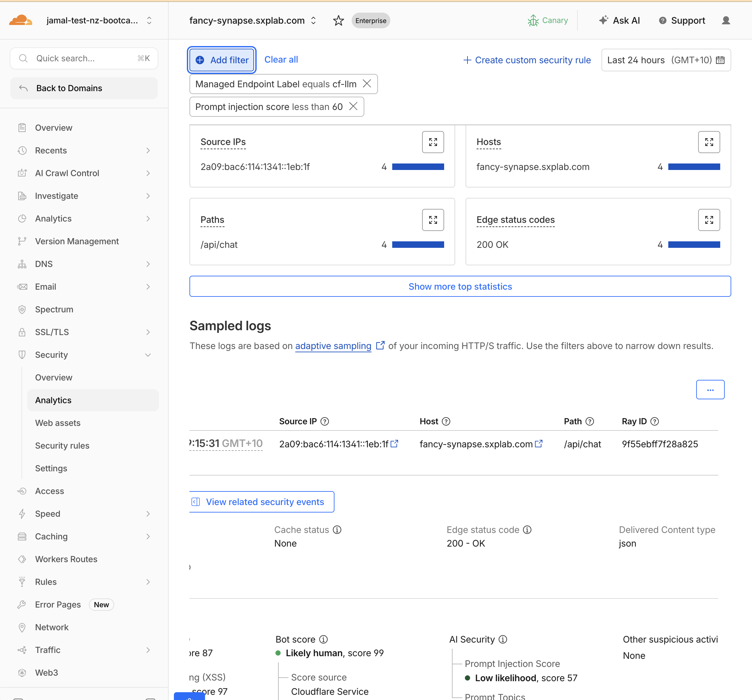Remove the Prompt injection score filter

[x=353, y=106]
